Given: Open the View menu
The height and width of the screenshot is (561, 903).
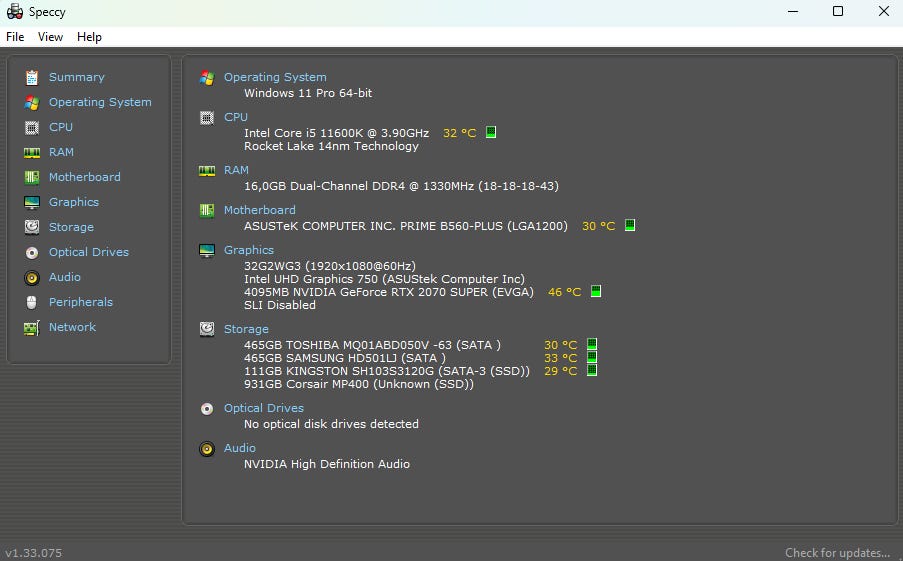Looking at the screenshot, I should click(50, 37).
